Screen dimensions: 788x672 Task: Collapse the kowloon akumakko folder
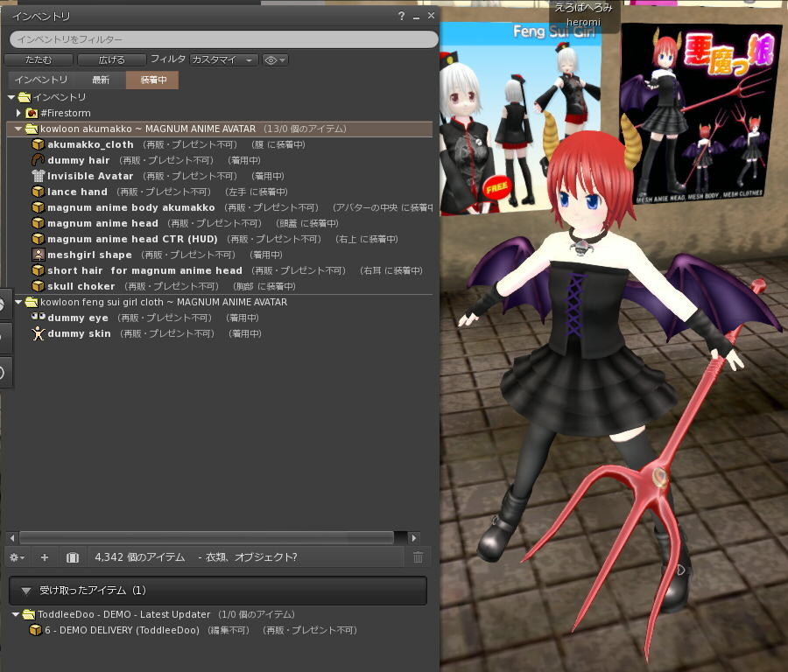click(18, 129)
